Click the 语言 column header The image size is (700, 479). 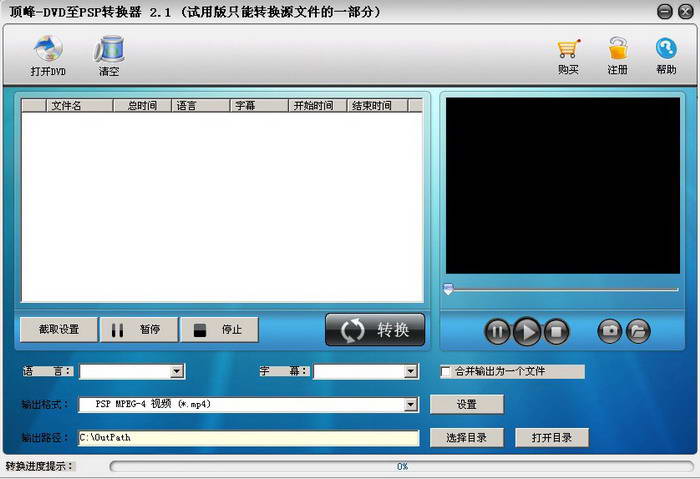pyautogui.click(x=200, y=105)
